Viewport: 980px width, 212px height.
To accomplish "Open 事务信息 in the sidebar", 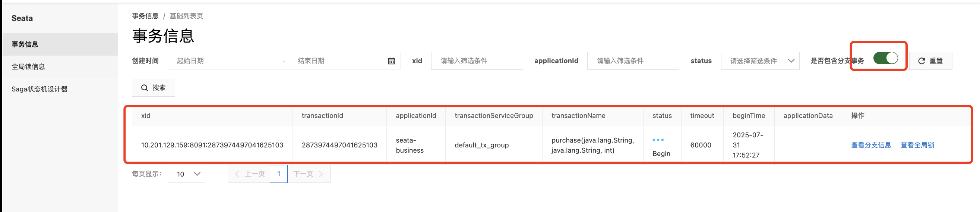I will coord(60,44).
